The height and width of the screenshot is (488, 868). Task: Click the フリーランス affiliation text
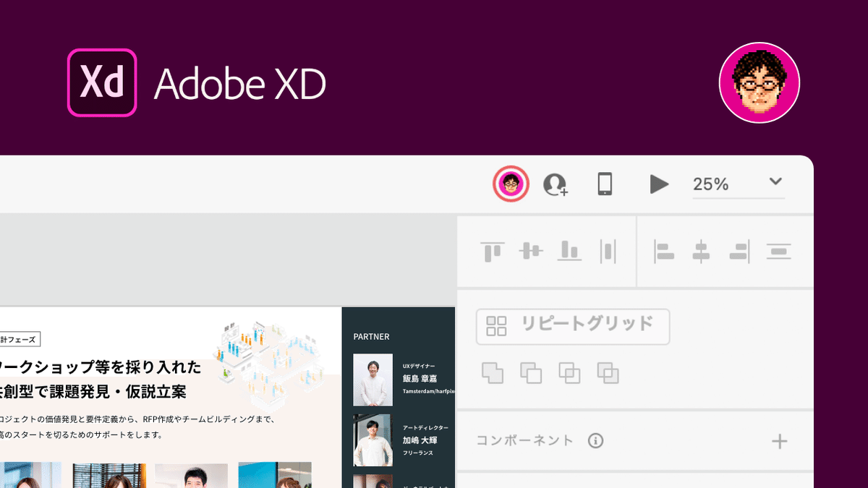point(417,453)
